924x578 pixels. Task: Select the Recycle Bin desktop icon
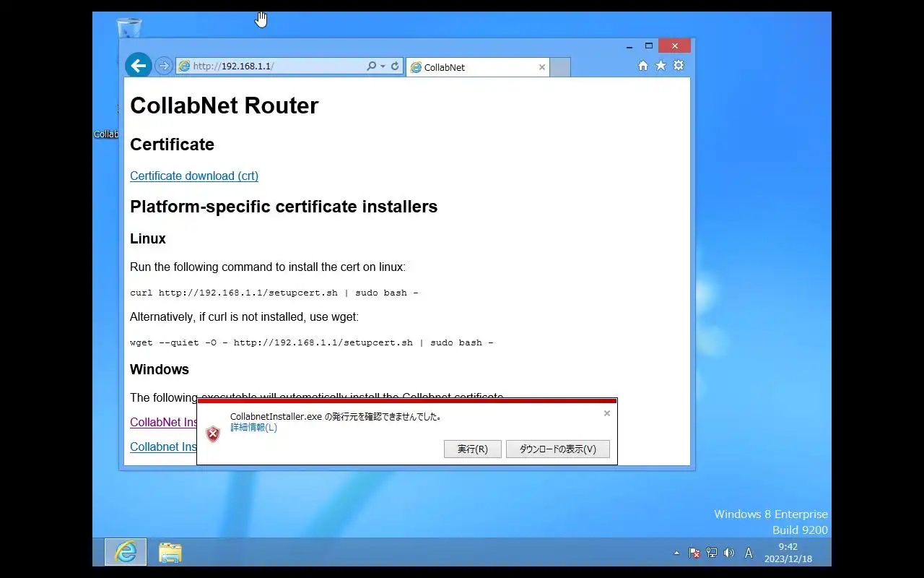click(x=129, y=29)
